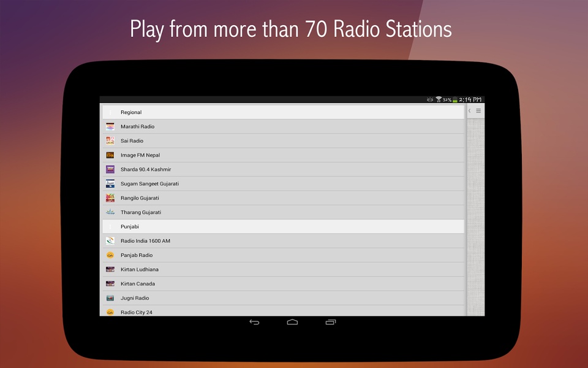Tap the Jugni Radio station logo

(x=110, y=298)
